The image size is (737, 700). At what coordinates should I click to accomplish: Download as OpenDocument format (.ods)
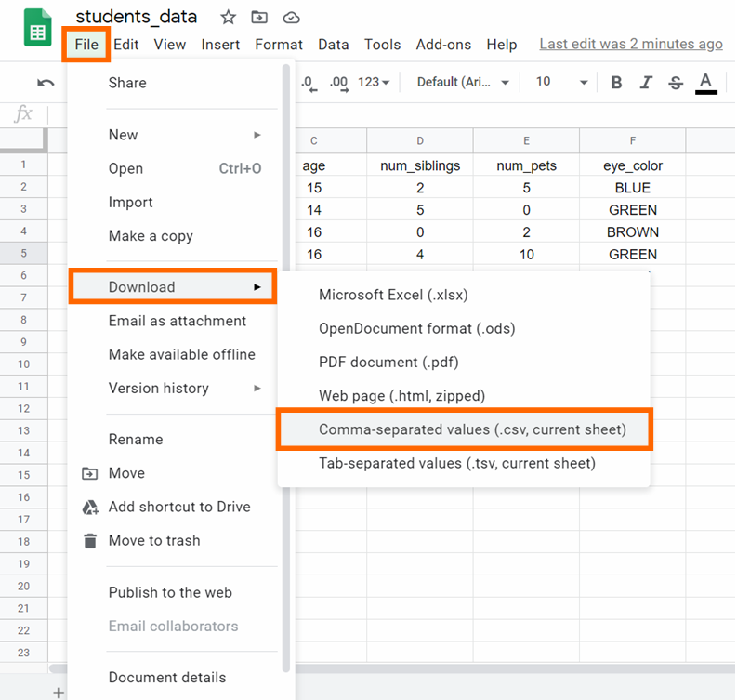point(464,328)
